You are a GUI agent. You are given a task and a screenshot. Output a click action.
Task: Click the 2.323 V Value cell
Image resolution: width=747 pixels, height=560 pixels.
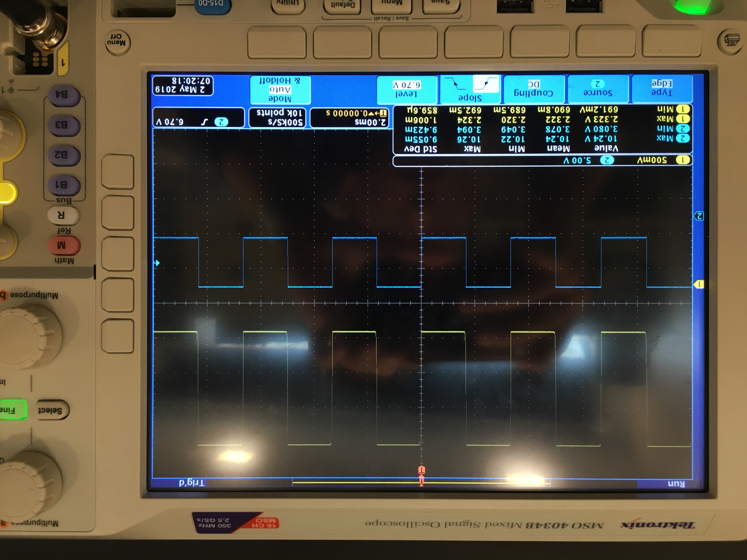pyautogui.click(x=601, y=119)
